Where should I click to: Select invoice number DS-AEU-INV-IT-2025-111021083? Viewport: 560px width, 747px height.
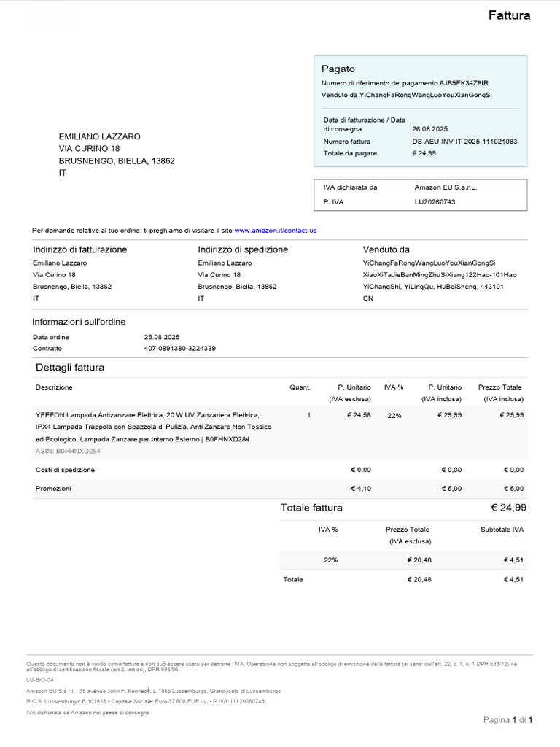pyautogui.click(x=464, y=141)
